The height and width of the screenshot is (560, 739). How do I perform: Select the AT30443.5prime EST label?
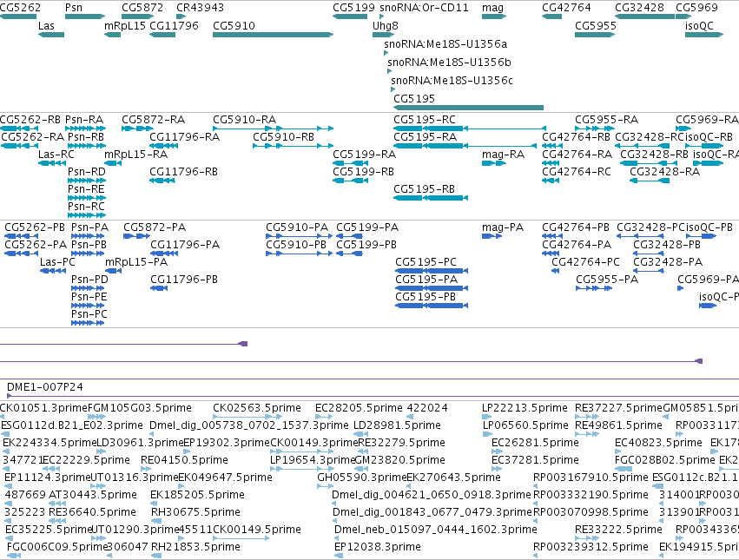pyautogui.click(x=93, y=495)
